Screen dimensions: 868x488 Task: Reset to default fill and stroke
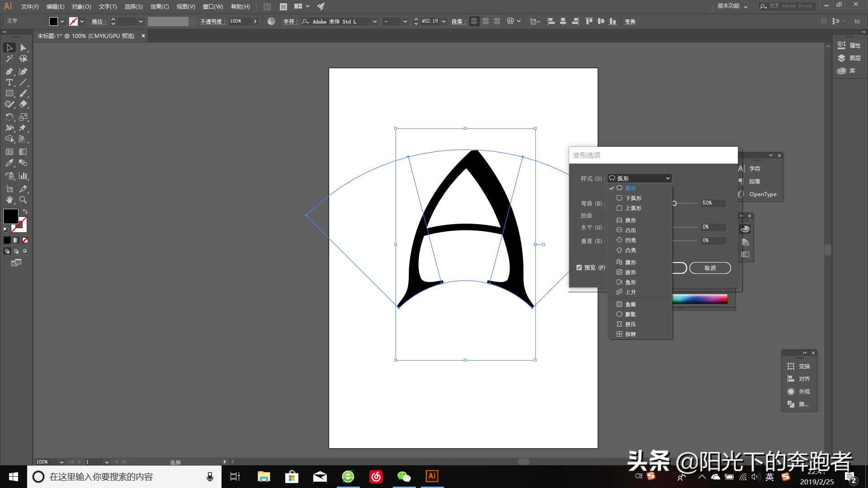click(5, 230)
